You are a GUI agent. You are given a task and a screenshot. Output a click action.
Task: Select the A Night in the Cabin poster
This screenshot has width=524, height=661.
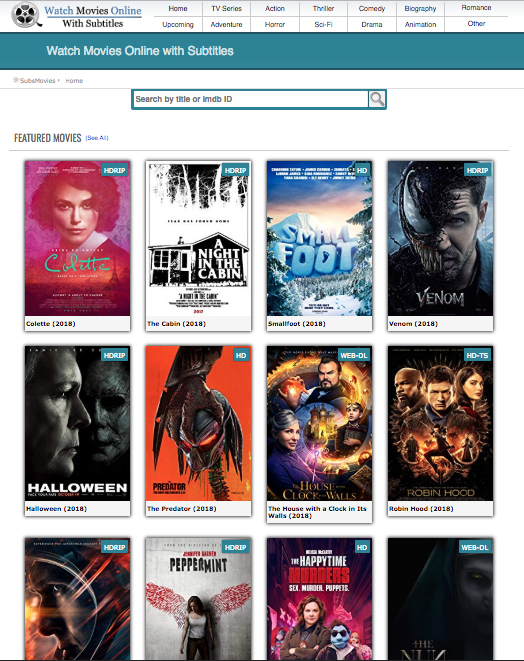(x=198, y=238)
